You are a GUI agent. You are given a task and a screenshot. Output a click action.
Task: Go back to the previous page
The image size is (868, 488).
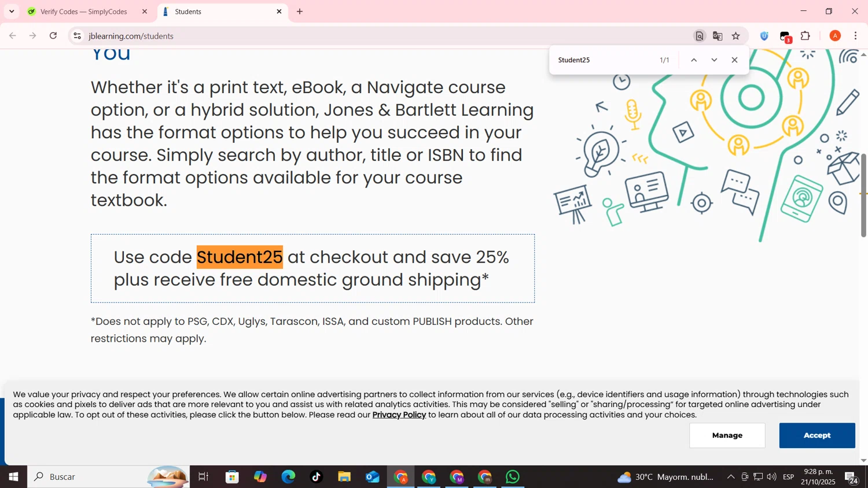[x=13, y=36]
